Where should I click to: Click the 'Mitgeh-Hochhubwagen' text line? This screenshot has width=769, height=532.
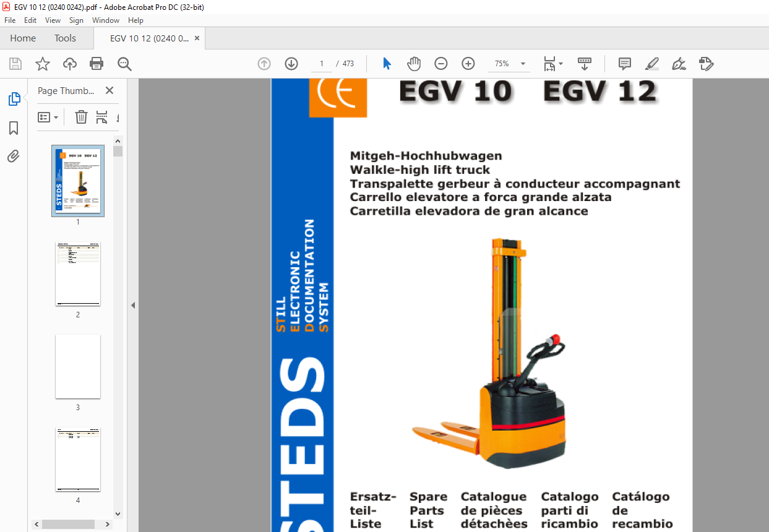click(426, 156)
